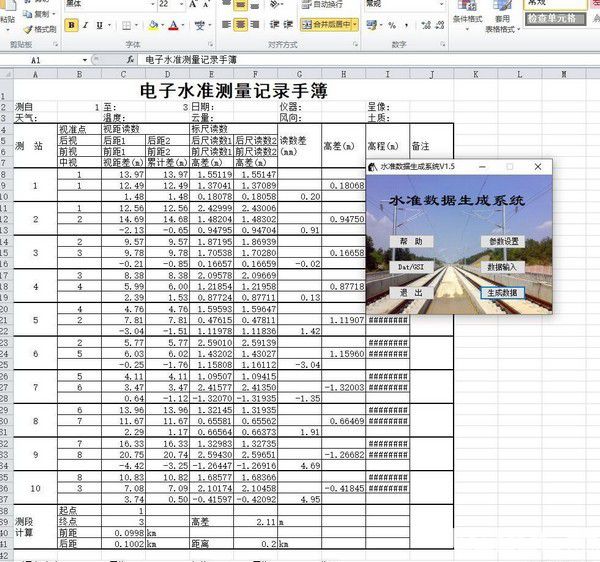
Task: Click Wrap Text (自动换行)
Action: 322,5
